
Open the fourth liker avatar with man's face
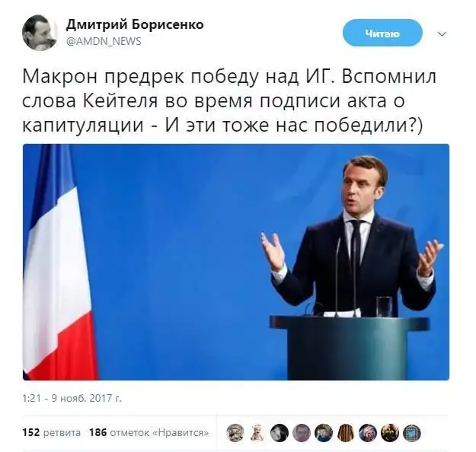(x=302, y=432)
